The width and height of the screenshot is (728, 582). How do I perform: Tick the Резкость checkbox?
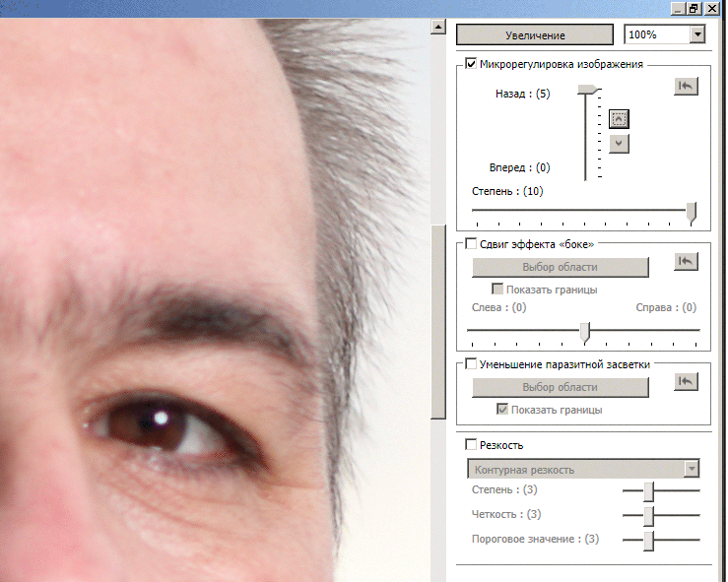click(x=471, y=444)
